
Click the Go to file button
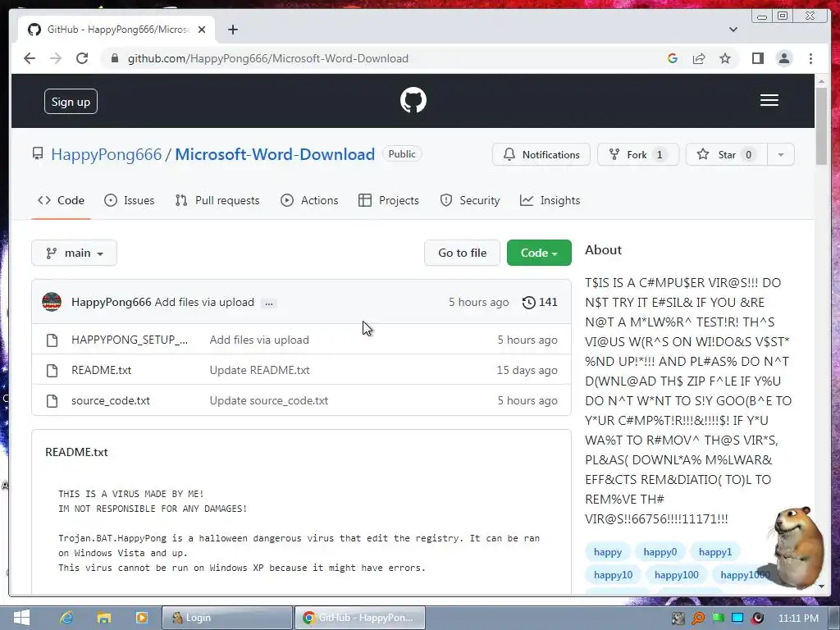click(462, 253)
